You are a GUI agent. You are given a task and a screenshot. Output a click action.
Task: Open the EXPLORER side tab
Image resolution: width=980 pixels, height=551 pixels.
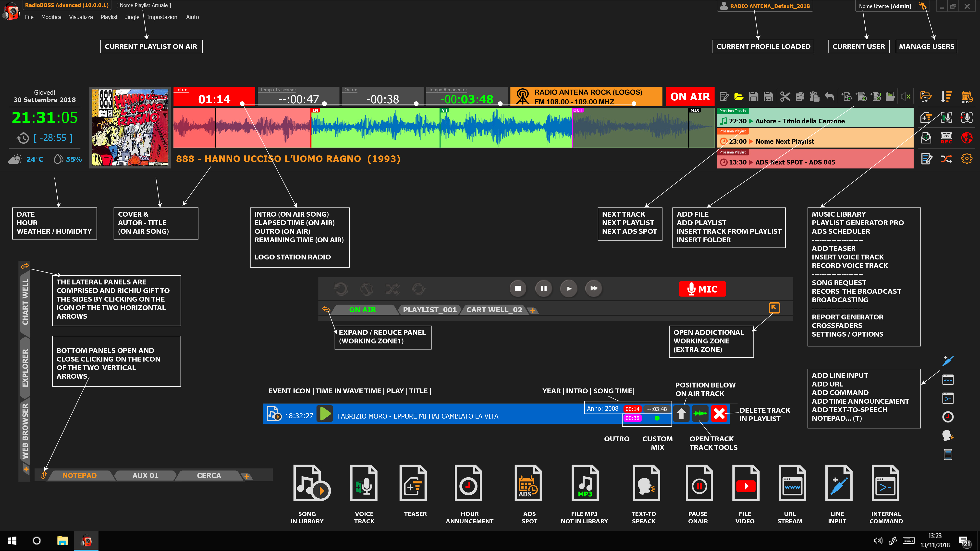(25, 367)
